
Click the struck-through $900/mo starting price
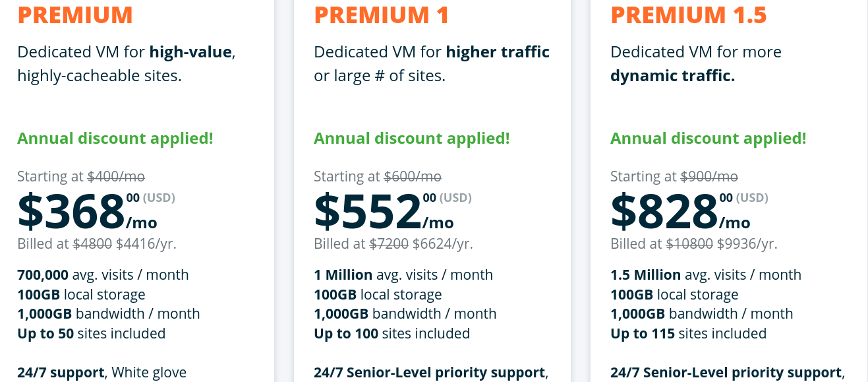(x=709, y=177)
